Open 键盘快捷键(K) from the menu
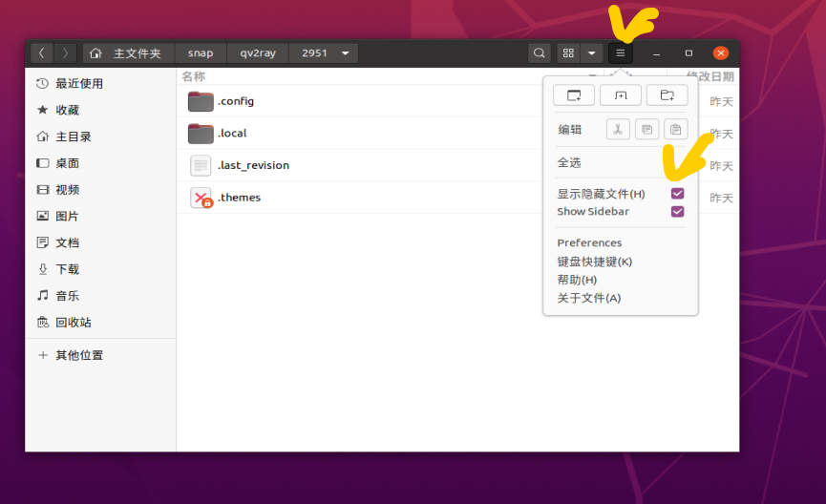The image size is (826, 504). pyautogui.click(x=595, y=262)
